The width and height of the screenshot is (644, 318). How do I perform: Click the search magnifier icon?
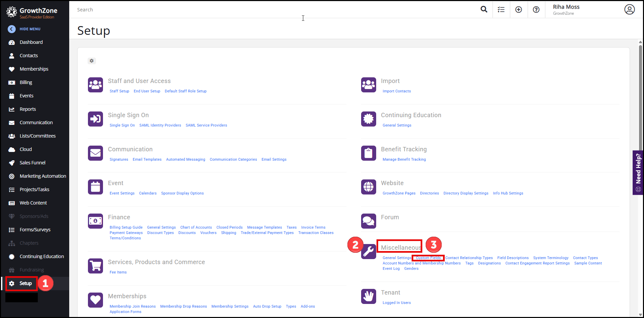point(484,9)
